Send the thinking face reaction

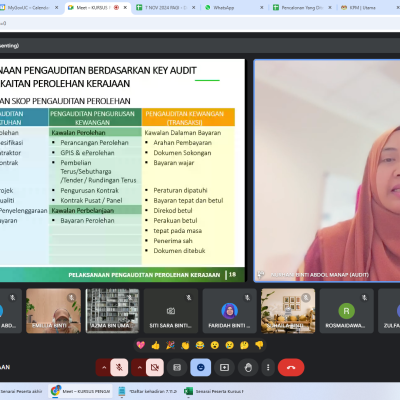(x=244, y=345)
